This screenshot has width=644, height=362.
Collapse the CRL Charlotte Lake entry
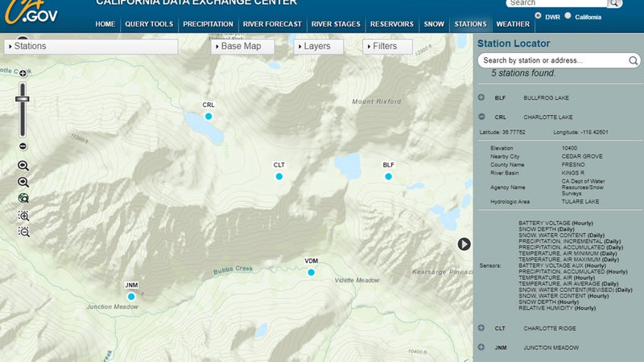pyautogui.click(x=481, y=117)
